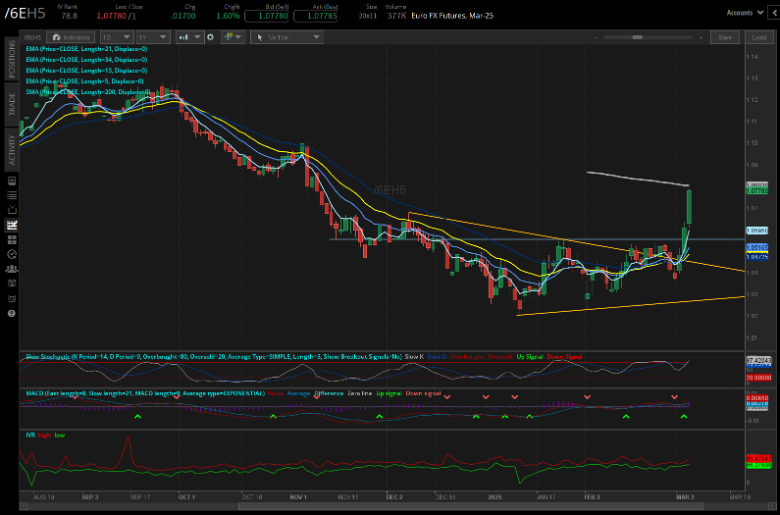Click the Last 1.07780 price value
780x515 pixels.
pyautogui.click(x=111, y=16)
